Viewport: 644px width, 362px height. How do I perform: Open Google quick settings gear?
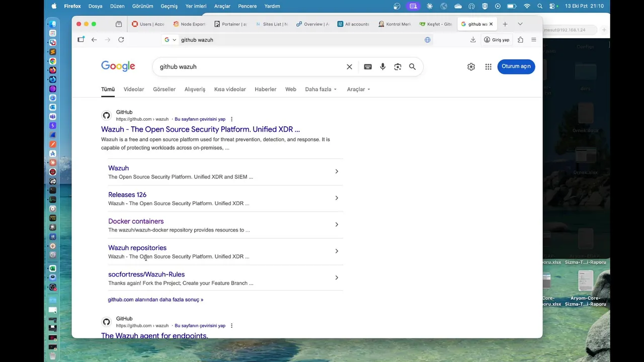[x=471, y=67]
